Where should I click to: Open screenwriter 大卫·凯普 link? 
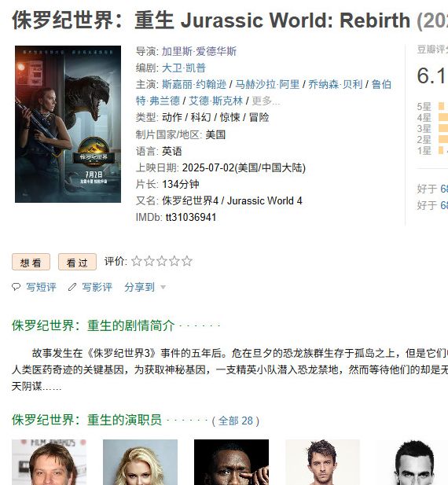click(x=184, y=68)
